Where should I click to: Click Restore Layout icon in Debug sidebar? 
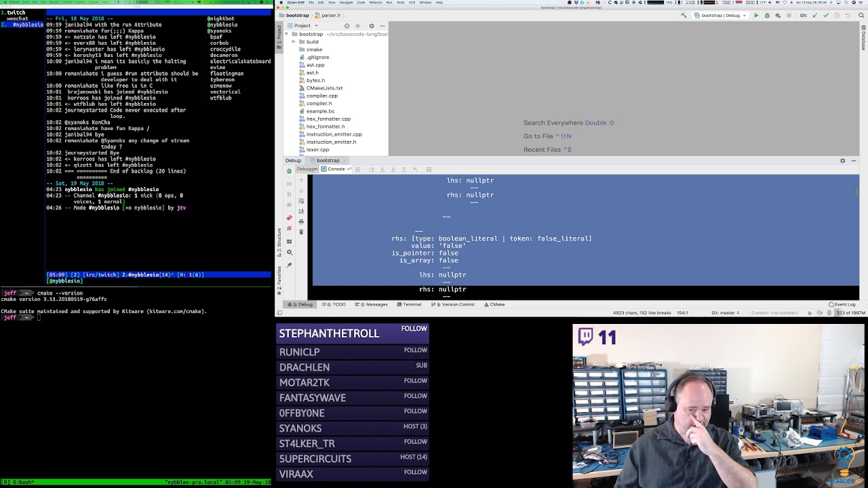289,241
